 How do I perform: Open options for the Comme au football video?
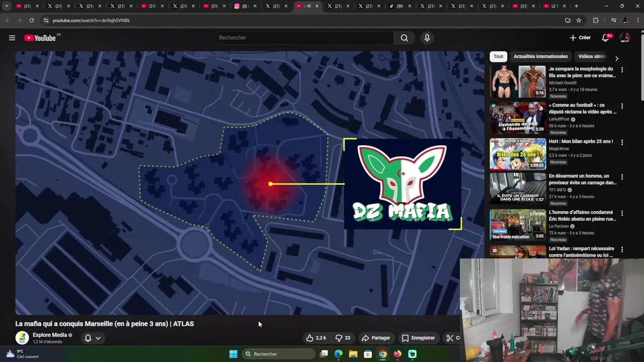pos(622,106)
